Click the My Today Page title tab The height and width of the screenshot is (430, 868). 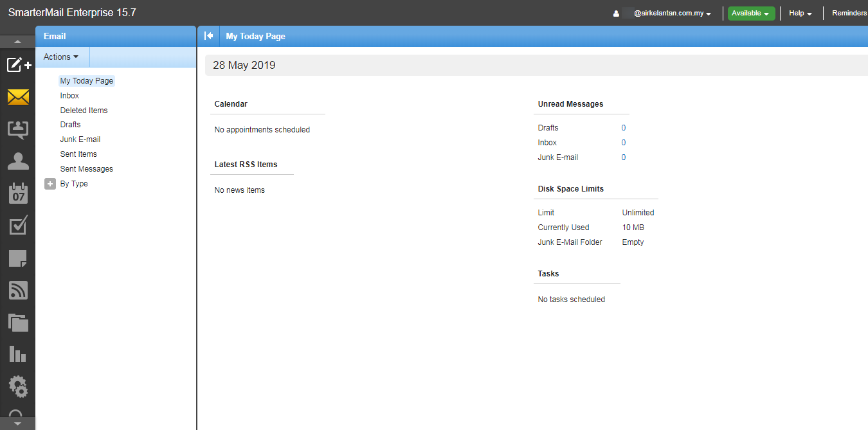(255, 37)
